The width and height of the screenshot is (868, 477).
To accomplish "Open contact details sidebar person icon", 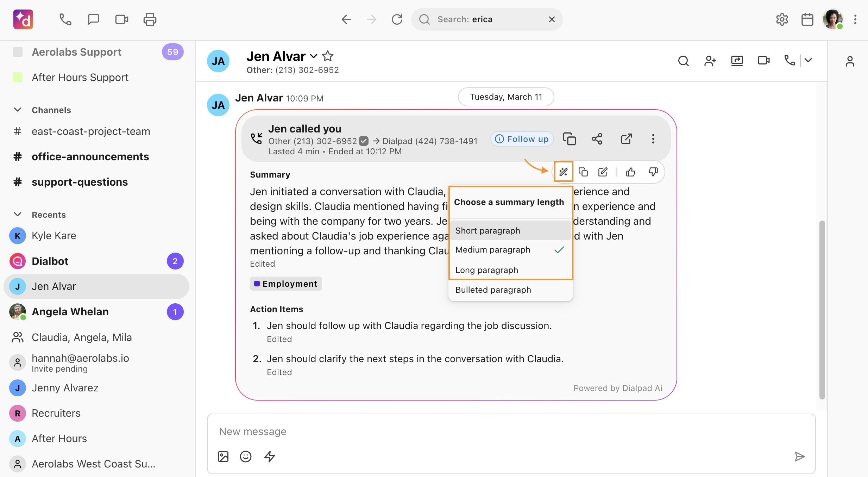I will (850, 61).
